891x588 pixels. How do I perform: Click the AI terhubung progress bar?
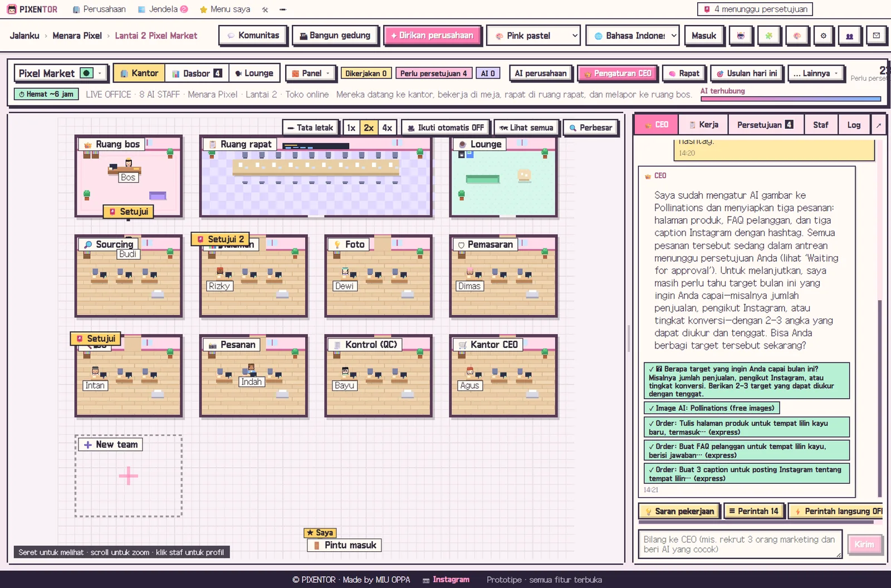click(790, 99)
